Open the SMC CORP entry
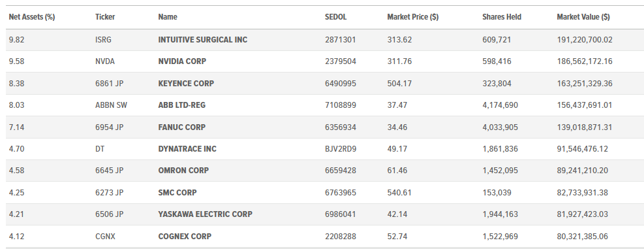 coord(177,193)
